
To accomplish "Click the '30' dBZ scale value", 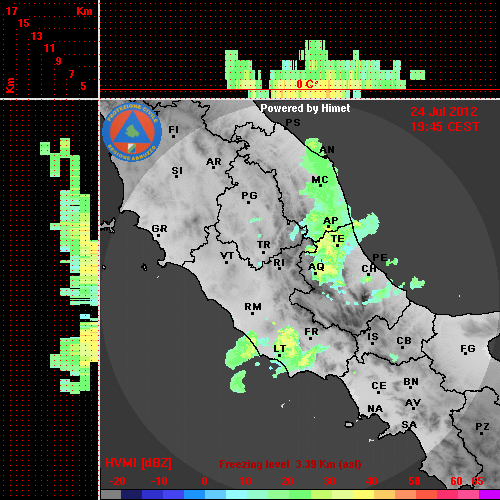I will point(329,481).
